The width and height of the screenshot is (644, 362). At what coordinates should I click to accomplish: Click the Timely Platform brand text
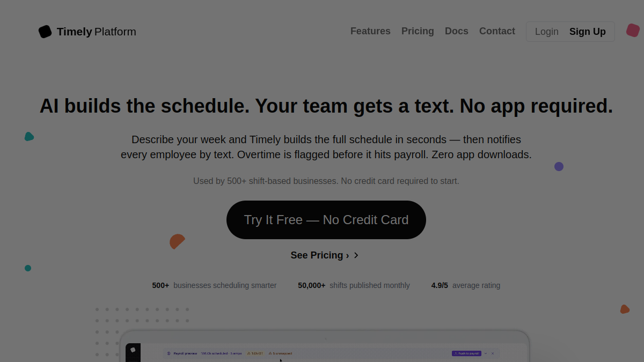tap(97, 32)
